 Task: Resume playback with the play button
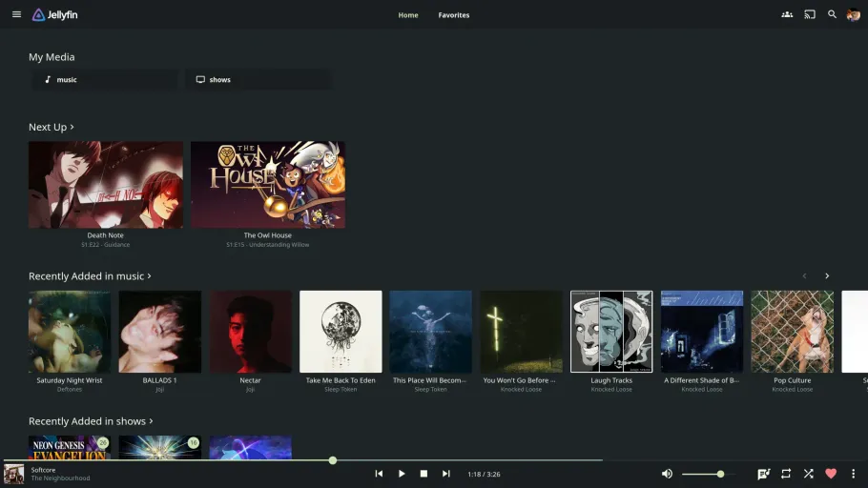402,474
